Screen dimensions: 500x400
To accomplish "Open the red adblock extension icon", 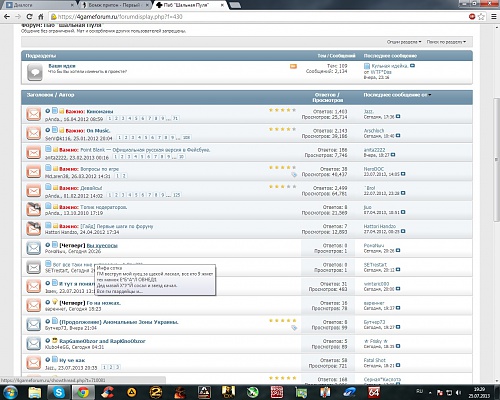I will click(x=472, y=16).
